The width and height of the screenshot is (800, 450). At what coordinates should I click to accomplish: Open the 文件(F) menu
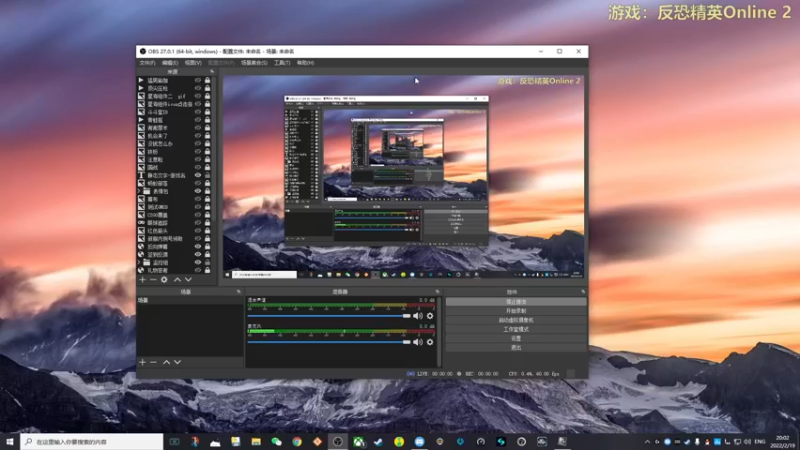147,63
